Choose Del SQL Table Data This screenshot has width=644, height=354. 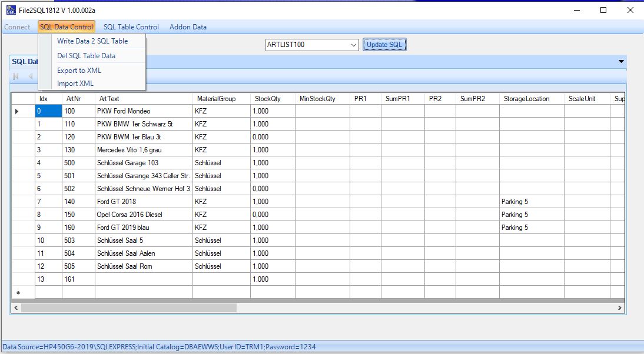pyautogui.click(x=87, y=56)
